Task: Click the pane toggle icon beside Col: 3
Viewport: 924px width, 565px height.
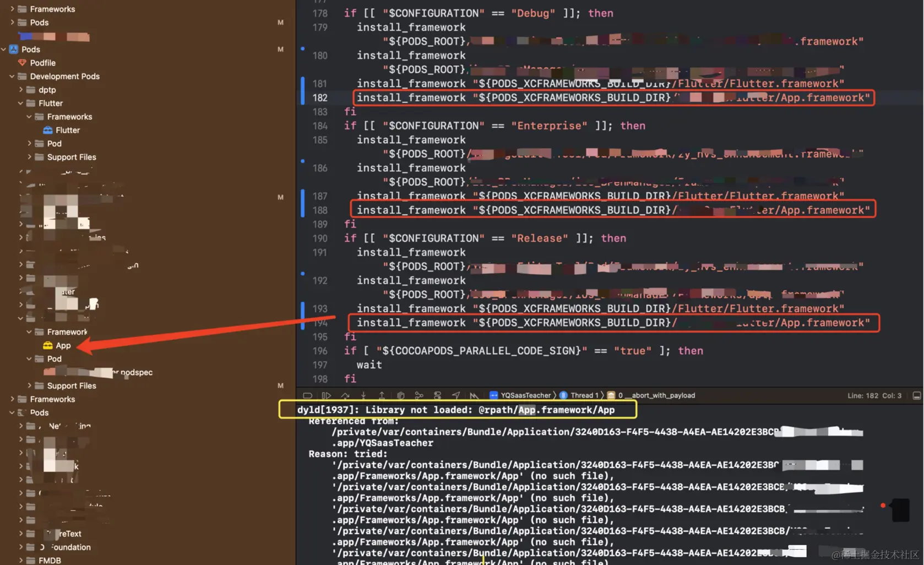Action: pos(917,395)
